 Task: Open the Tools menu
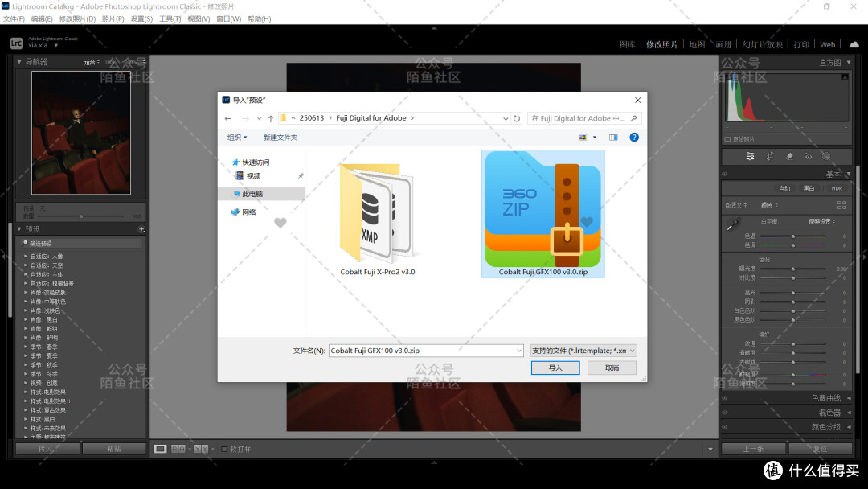(170, 18)
